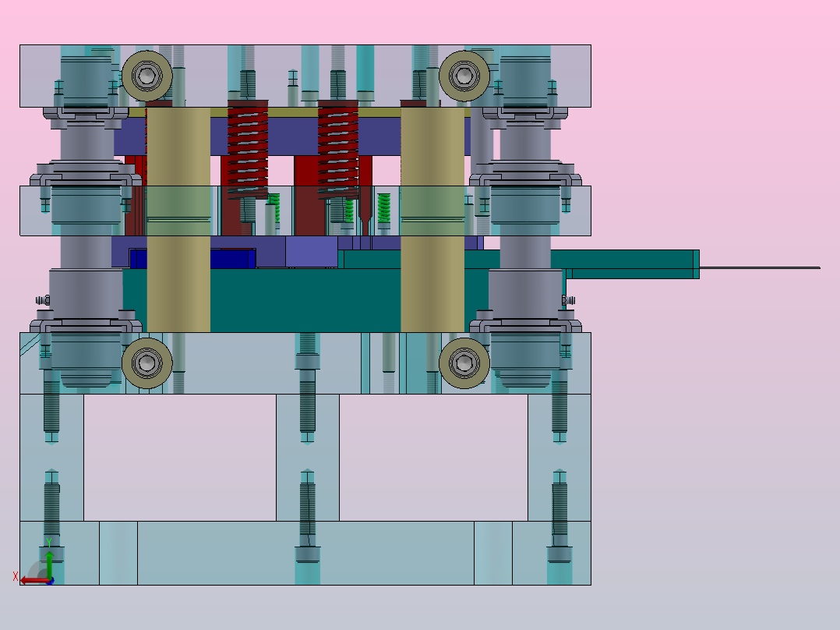Select the top-right roller hex bolt
The image size is (840, 630).
point(464,76)
